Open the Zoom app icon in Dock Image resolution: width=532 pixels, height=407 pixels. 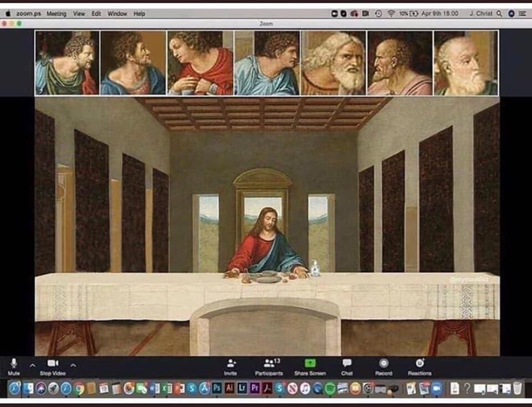coord(437,388)
